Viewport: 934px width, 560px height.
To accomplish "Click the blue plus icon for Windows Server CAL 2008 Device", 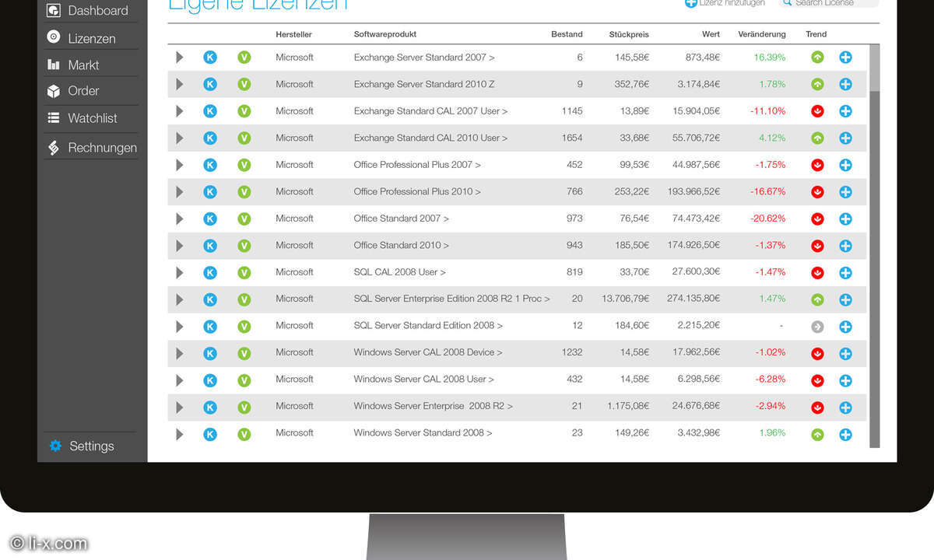I will click(845, 354).
